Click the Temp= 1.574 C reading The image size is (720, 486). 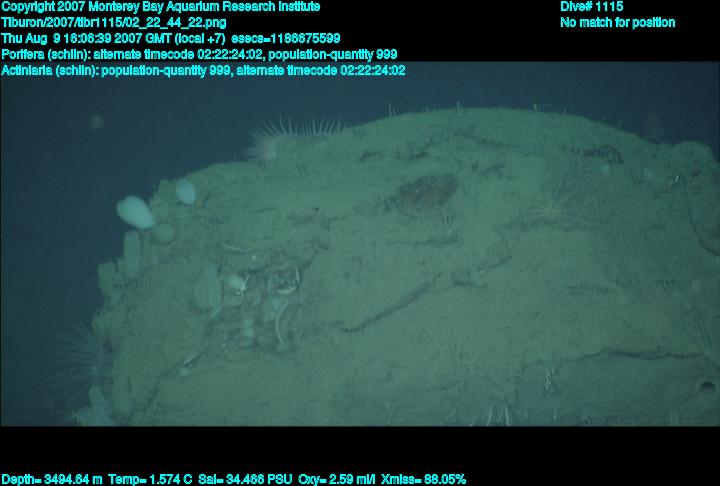pos(150,480)
